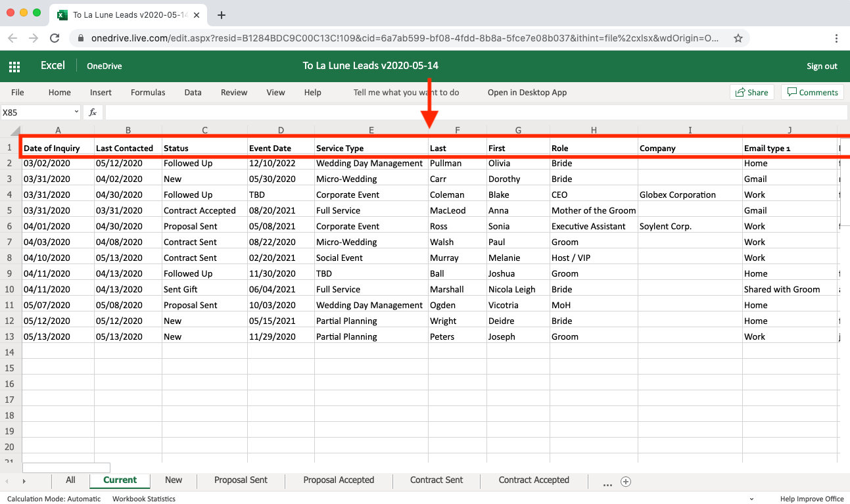Open the View ribbon tab
This screenshot has width=850, height=504.
[275, 93]
